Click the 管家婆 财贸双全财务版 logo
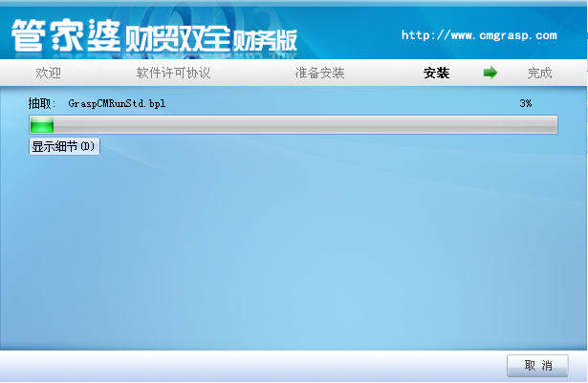The width and height of the screenshot is (588, 383). click(x=154, y=36)
